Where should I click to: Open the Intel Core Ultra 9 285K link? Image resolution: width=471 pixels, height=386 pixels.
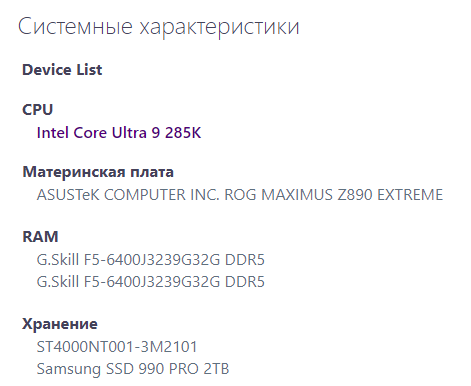coord(119,133)
